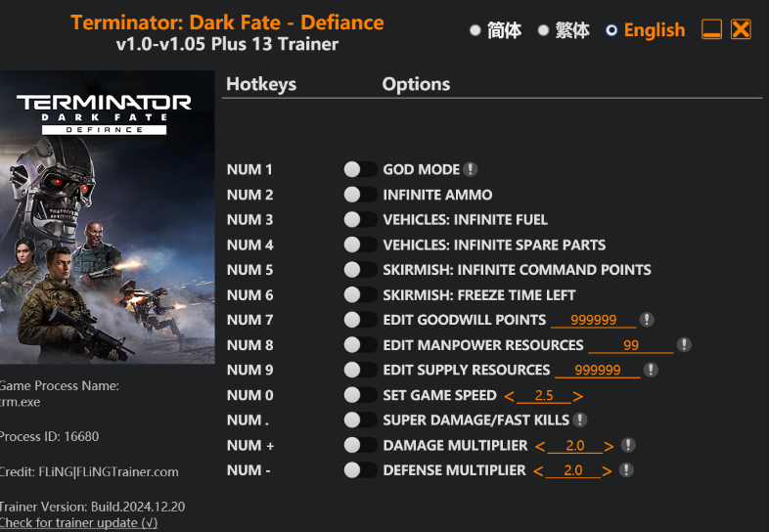This screenshot has width=769, height=532.
Task: Decrease damage multiplier with left arrow
Action: click(539, 446)
